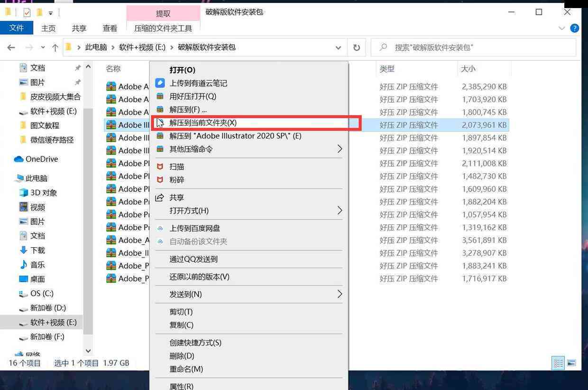Viewport: 588px width, 390px height.
Task: Choose 通过QQ发送到 entry
Action: [x=193, y=259]
